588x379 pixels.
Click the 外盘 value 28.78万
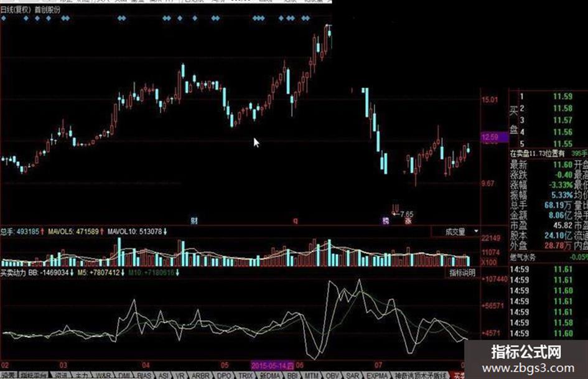pyautogui.click(x=559, y=246)
